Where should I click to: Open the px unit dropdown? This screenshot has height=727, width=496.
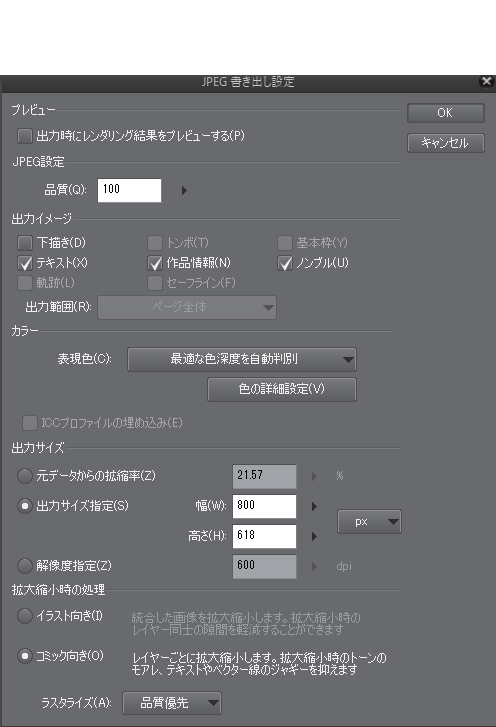pyautogui.click(x=369, y=522)
